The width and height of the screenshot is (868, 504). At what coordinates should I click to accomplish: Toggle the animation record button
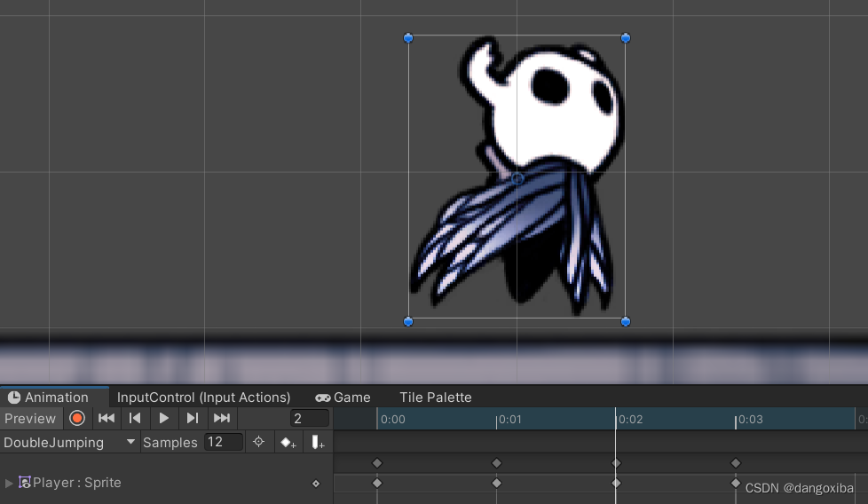point(77,418)
